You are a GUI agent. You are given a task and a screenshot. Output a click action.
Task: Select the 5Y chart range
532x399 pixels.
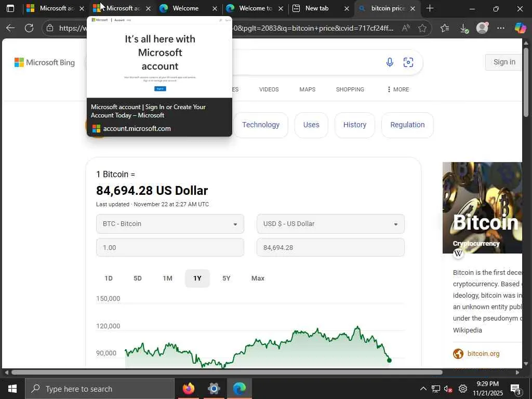(x=227, y=278)
